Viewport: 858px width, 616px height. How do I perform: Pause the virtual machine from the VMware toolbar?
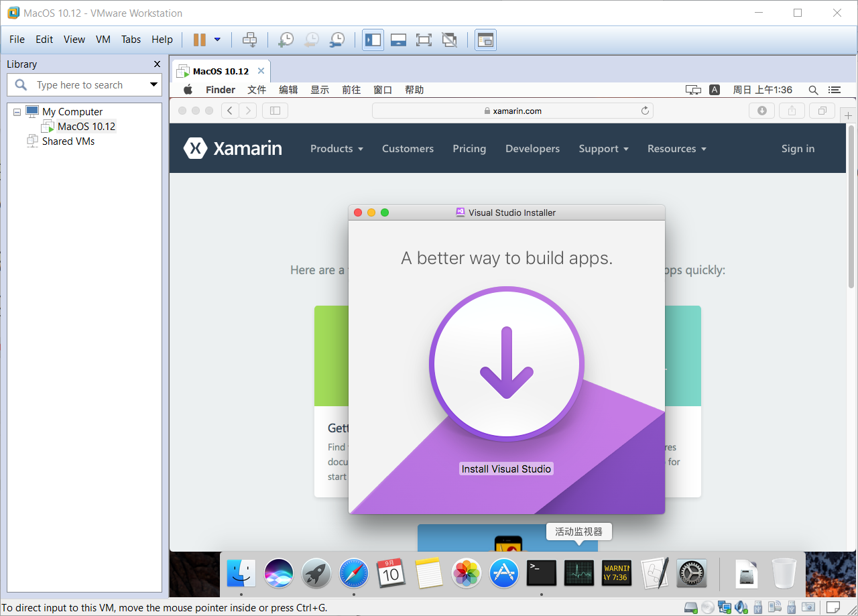pos(199,40)
